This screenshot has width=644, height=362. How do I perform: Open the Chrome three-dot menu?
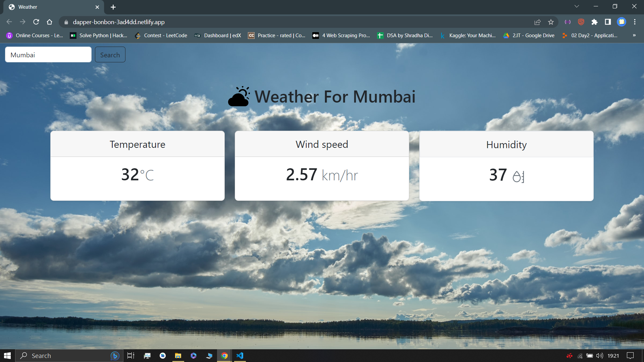(x=635, y=22)
